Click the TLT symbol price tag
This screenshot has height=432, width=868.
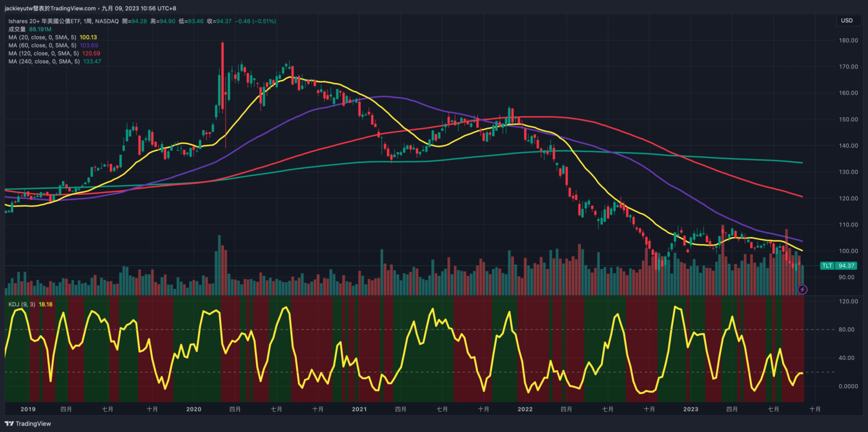[x=827, y=266]
